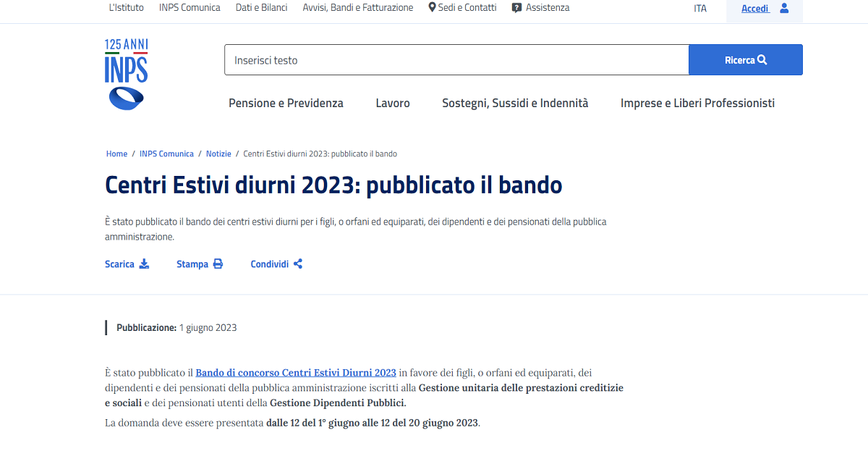The width and height of the screenshot is (868, 459).
Task: Open L'Istituto in the top bar
Action: tap(126, 7)
